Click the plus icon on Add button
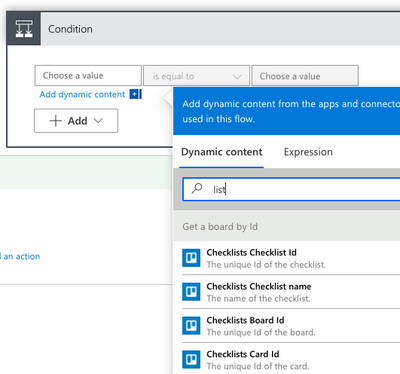Image resolution: width=400 pixels, height=374 pixels. point(56,121)
